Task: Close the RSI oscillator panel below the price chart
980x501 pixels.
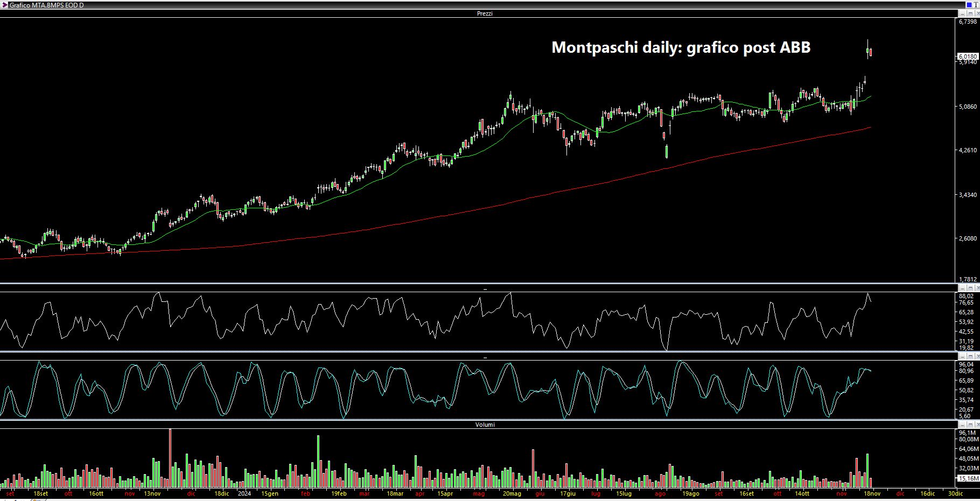Action: [x=977, y=288]
